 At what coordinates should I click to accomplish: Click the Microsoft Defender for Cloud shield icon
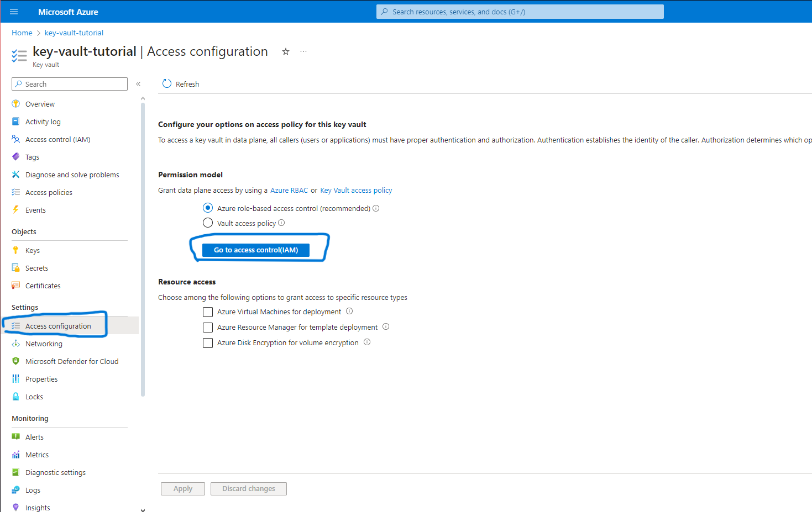(x=15, y=361)
